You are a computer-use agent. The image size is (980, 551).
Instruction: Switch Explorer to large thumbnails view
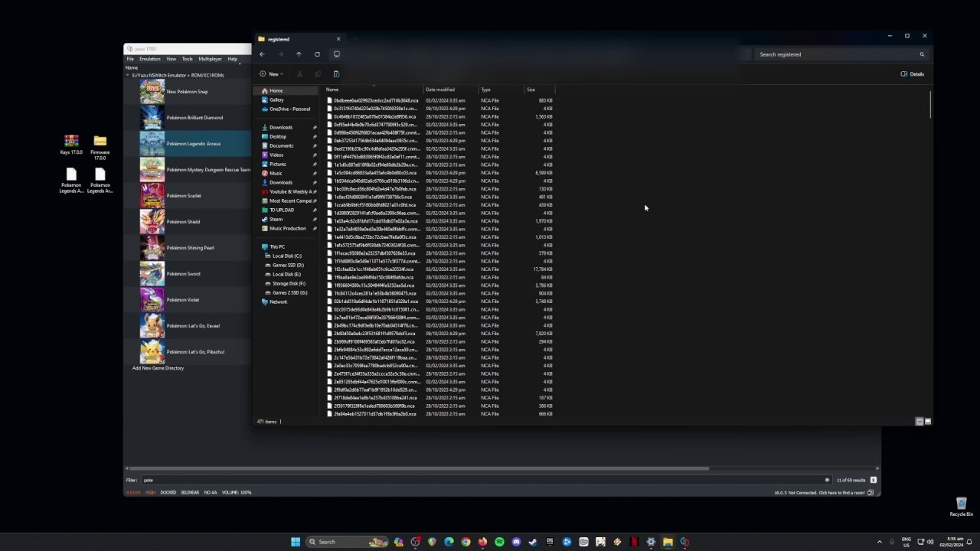tap(928, 422)
